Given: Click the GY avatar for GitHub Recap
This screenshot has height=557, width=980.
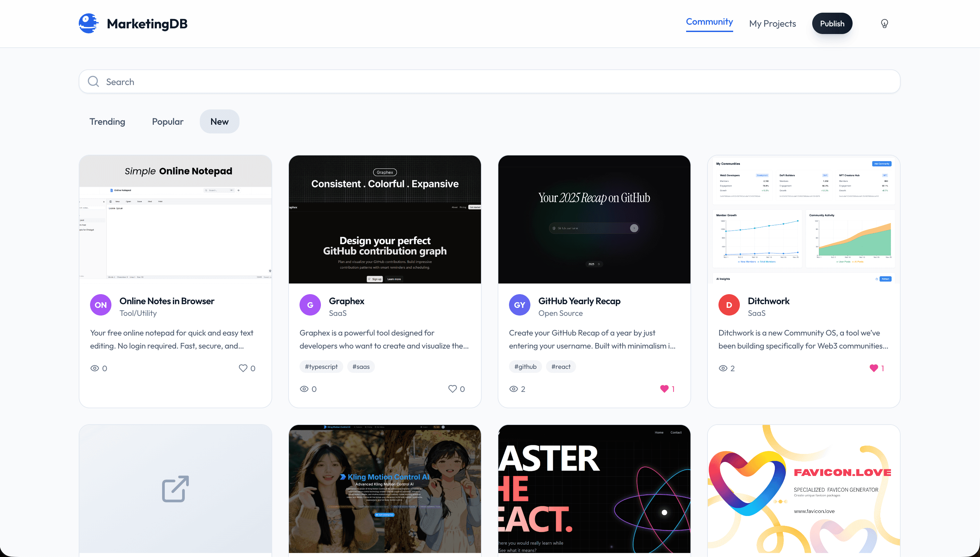Looking at the screenshot, I should [519, 305].
